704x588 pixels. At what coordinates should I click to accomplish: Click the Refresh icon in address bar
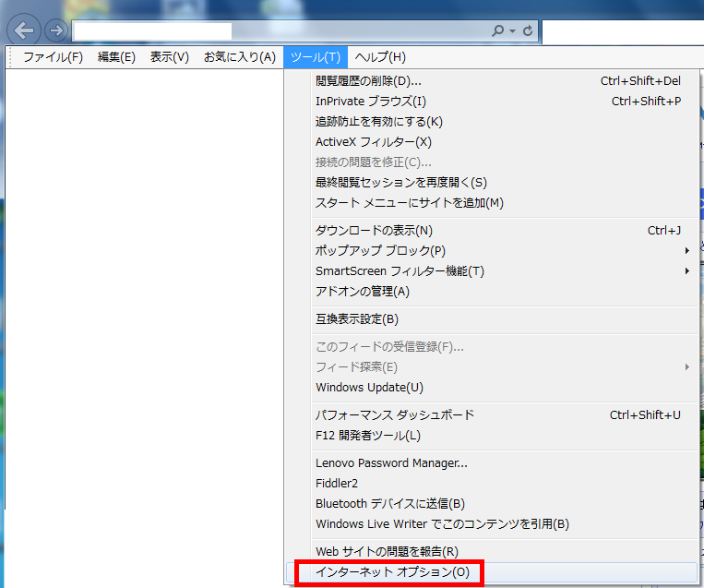[528, 30]
